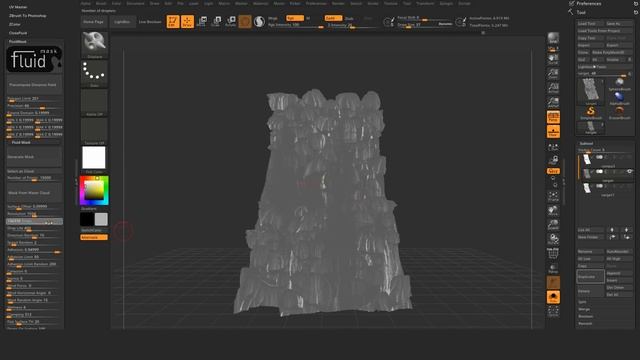Viewport: 640px width, 360px height.
Task: Toggle the Solo mode button
Action: (553, 297)
